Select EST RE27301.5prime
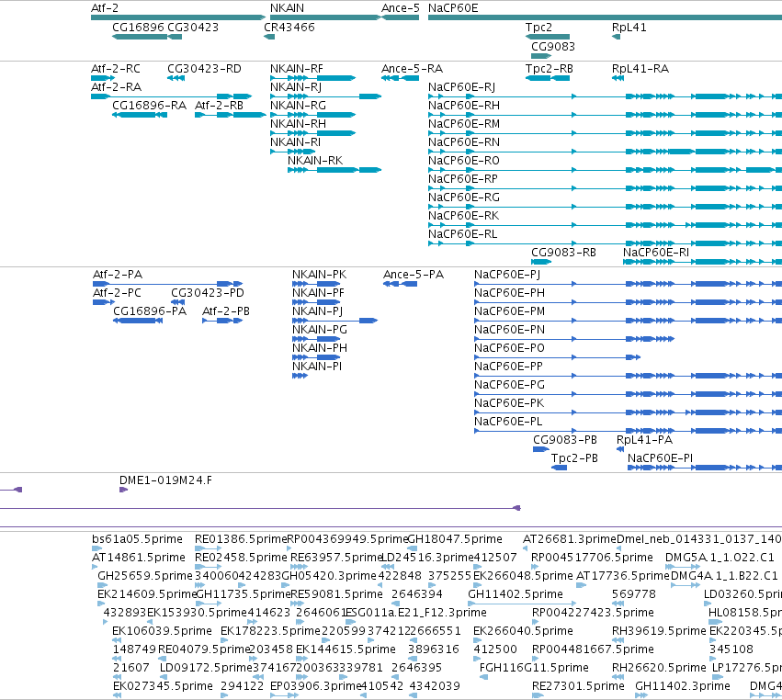 pyautogui.click(x=578, y=686)
